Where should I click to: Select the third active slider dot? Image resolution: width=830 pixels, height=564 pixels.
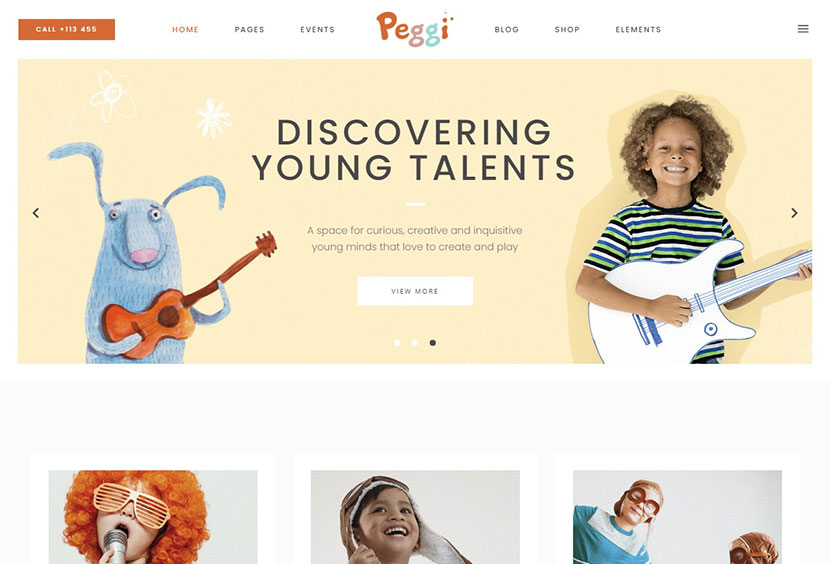[432, 343]
